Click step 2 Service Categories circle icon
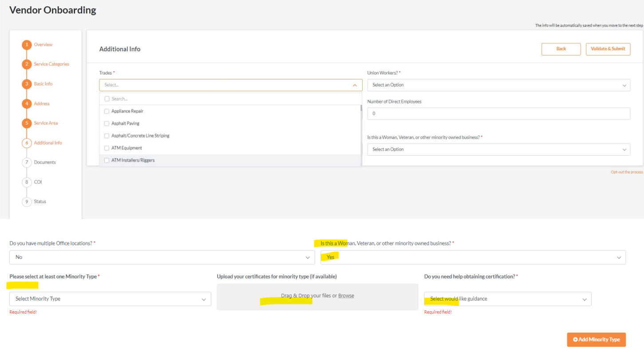 pyautogui.click(x=27, y=64)
